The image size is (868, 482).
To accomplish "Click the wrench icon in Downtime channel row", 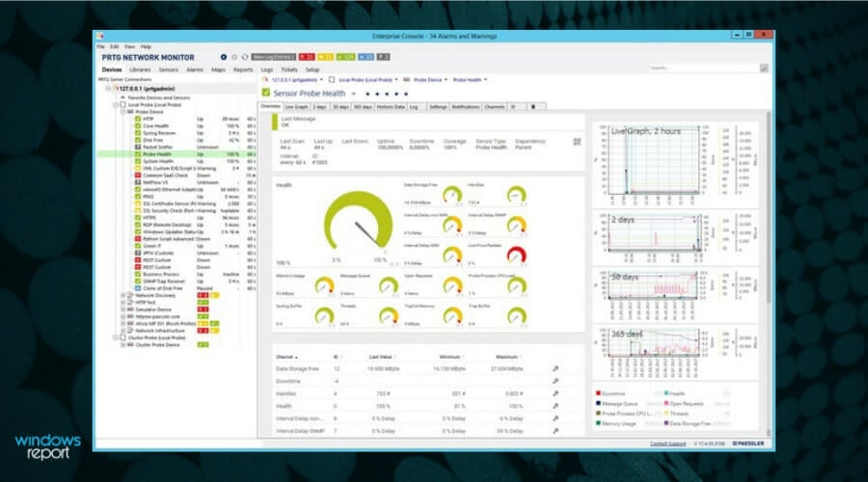I will pyautogui.click(x=556, y=382).
